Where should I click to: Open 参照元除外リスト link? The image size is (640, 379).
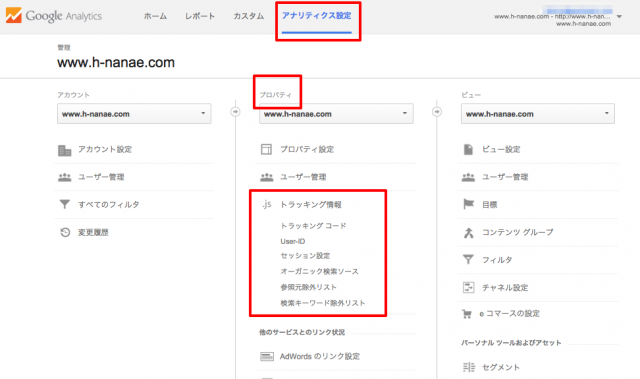[308, 287]
